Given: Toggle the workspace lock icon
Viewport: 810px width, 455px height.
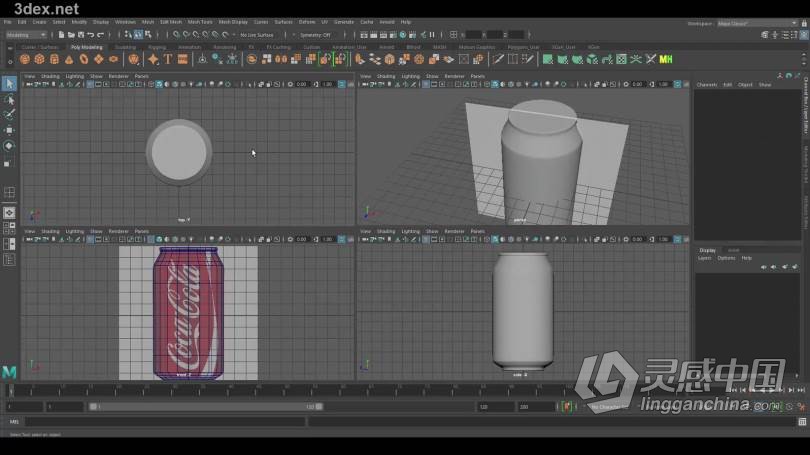Looking at the screenshot, I should (x=804, y=23).
